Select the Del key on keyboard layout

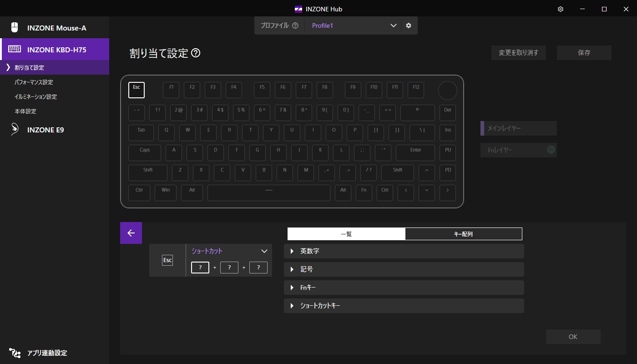[448, 113]
